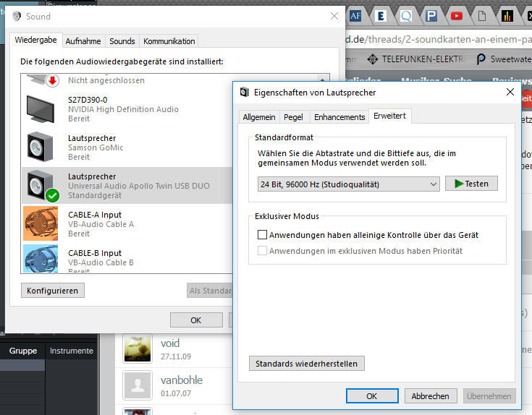Open the browser tab with magnifier Q icon
This screenshot has height=415, width=532.
406,16
